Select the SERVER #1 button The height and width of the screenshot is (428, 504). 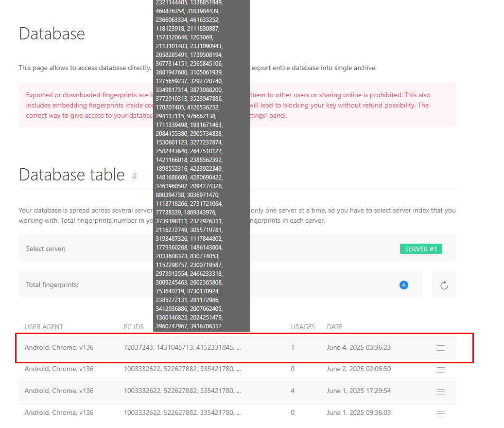(420, 249)
